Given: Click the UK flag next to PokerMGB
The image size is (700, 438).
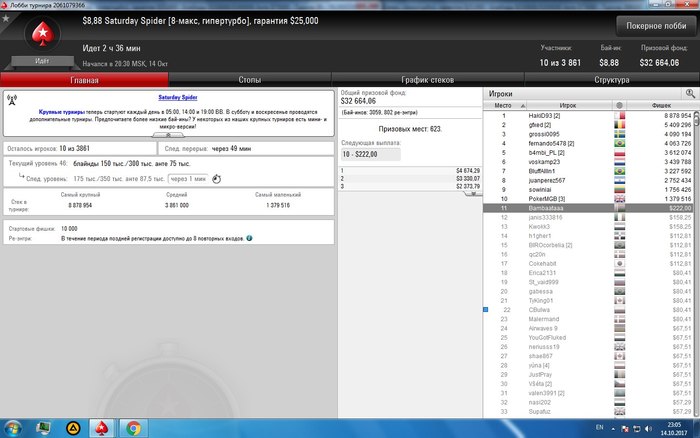Looking at the screenshot, I should coord(619,199).
